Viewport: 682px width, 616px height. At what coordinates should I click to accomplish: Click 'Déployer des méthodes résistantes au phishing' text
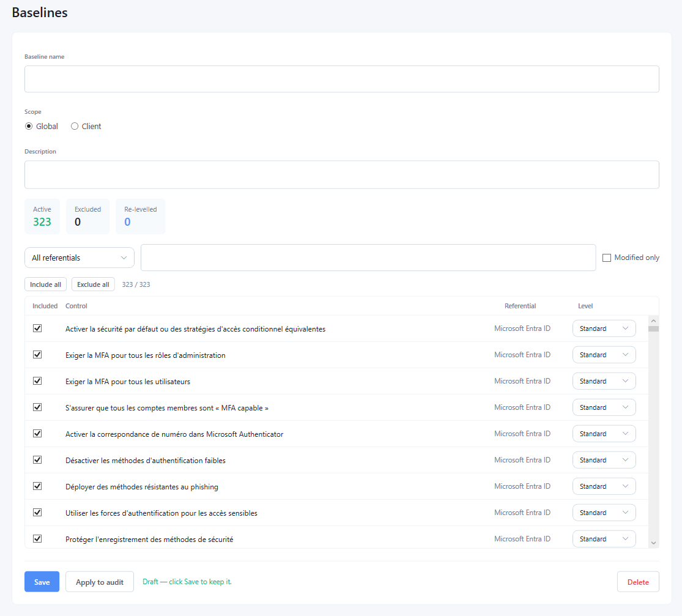tap(142, 487)
